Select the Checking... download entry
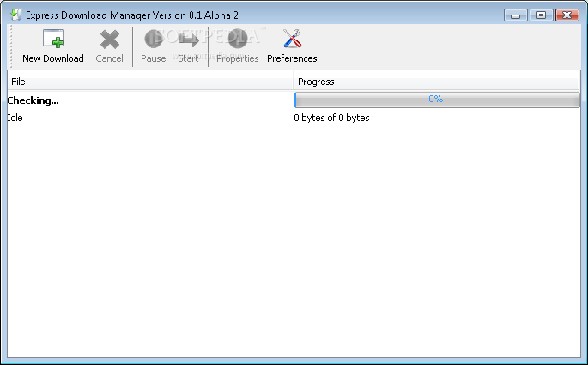The height and width of the screenshot is (365, 588). (x=33, y=100)
